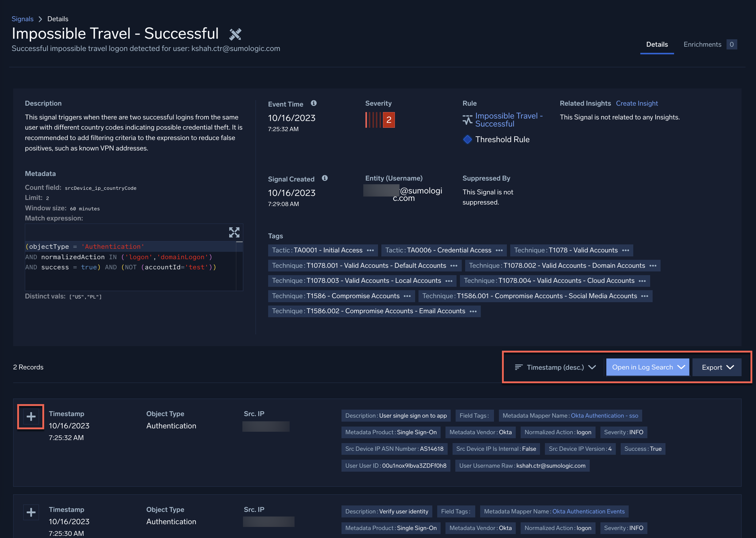
Task: Open the Timestamp (desc.) sort dropdown
Action: point(555,367)
